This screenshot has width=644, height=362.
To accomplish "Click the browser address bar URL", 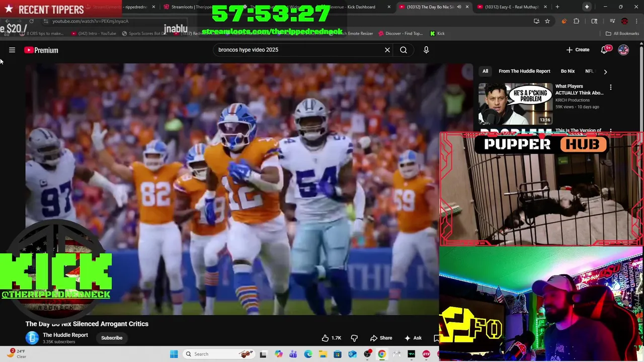I will [91, 21].
